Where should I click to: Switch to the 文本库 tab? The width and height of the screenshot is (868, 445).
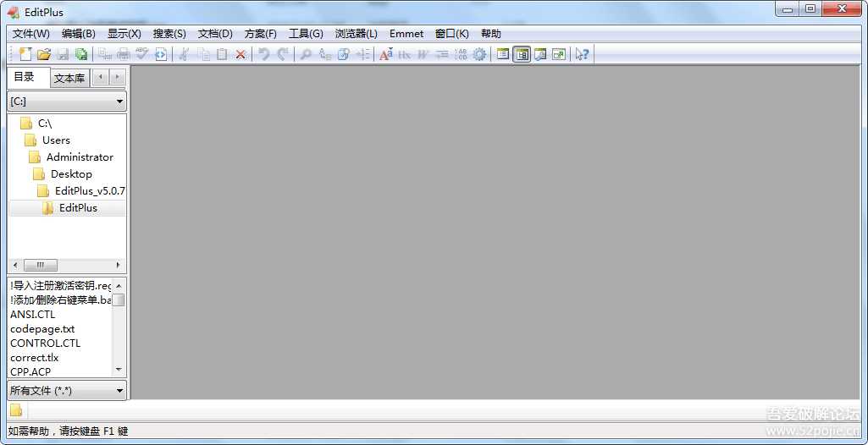click(69, 79)
